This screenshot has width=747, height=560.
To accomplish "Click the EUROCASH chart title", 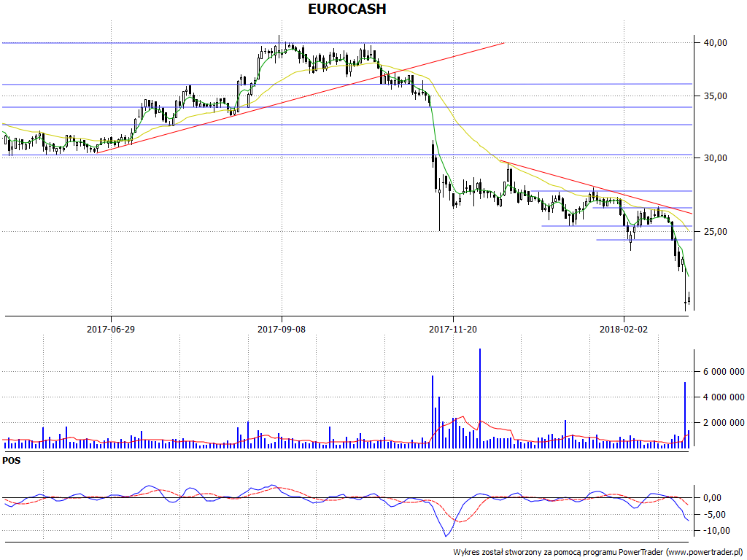I will click(x=347, y=9).
